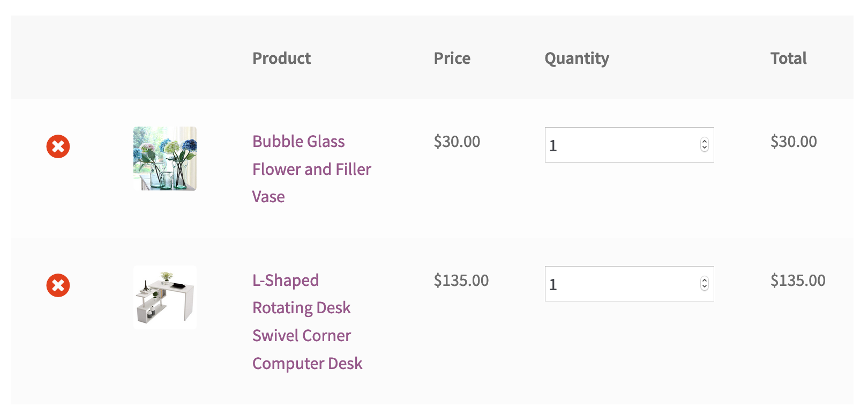Decrease the vase quantity with the down arrow
The height and width of the screenshot is (413, 868).
pos(706,149)
